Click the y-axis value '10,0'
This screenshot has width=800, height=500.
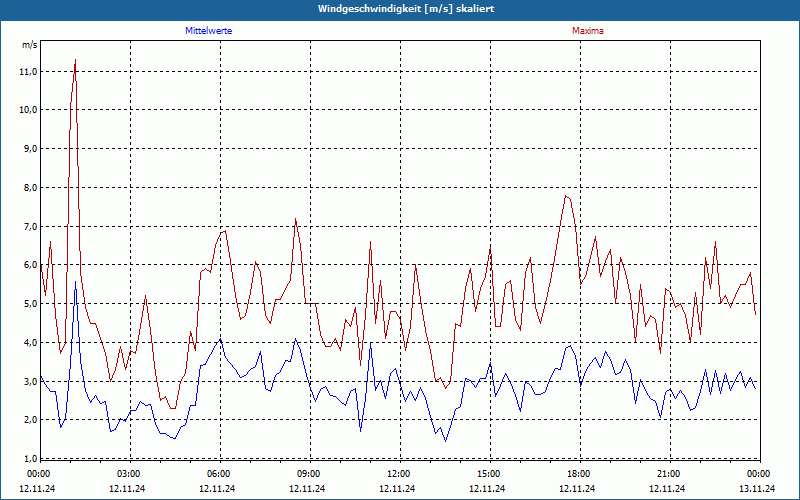(x=28, y=110)
